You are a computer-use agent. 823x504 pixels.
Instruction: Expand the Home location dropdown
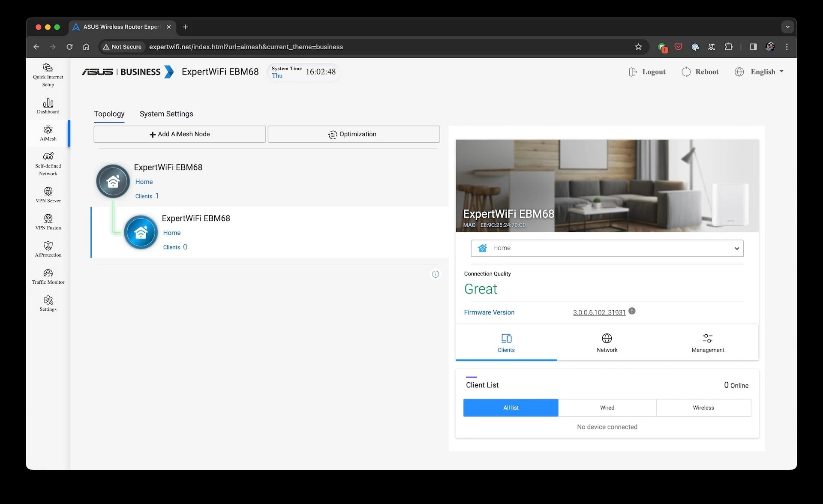coord(607,248)
